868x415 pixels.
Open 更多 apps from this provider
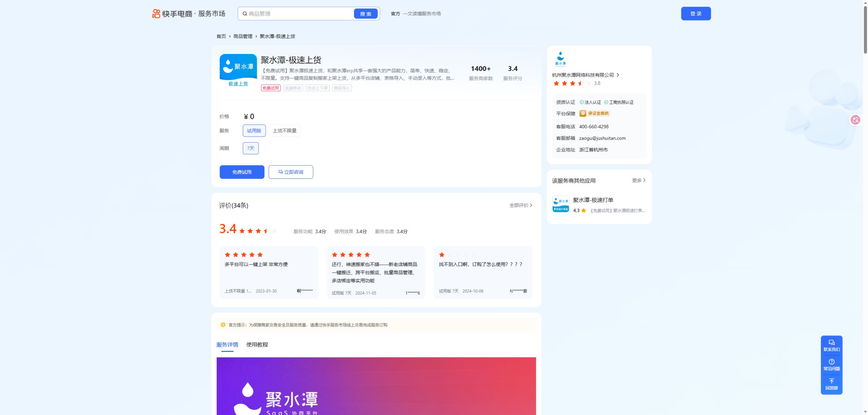tap(638, 181)
